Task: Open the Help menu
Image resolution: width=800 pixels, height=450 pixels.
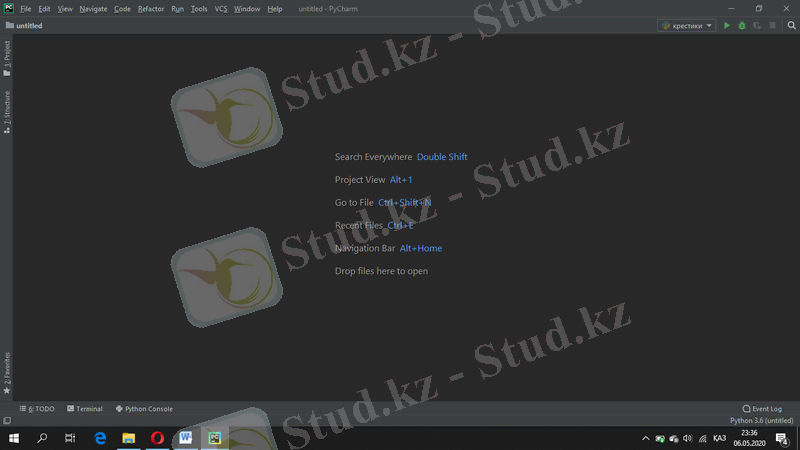Action: click(275, 9)
